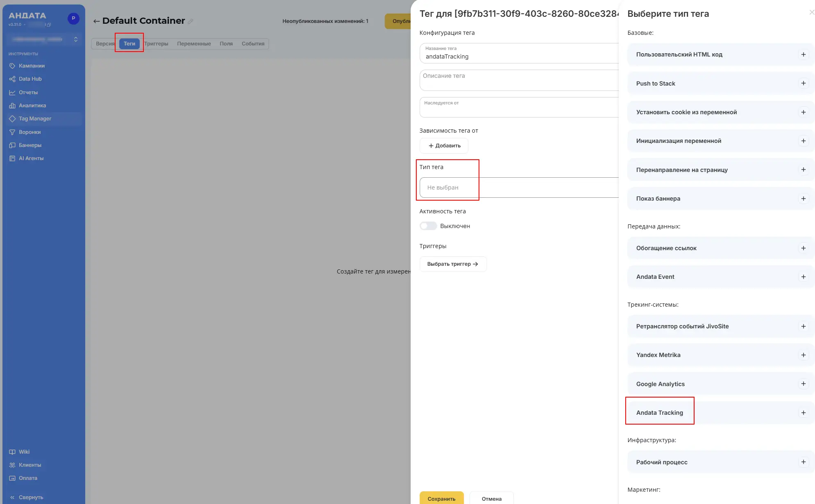815x504 pixels.
Task: Select Обогащение ссылок tag type
Action: (x=721, y=248)
